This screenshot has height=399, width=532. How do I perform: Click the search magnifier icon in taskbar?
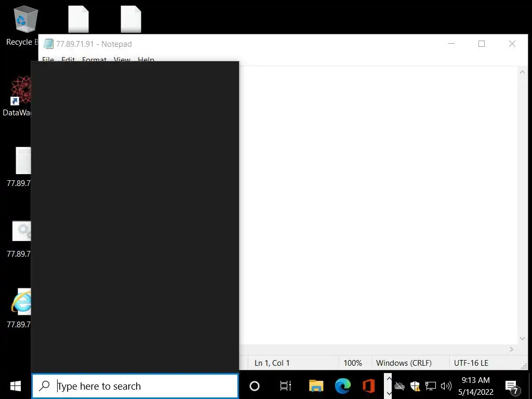pos(44,386)
